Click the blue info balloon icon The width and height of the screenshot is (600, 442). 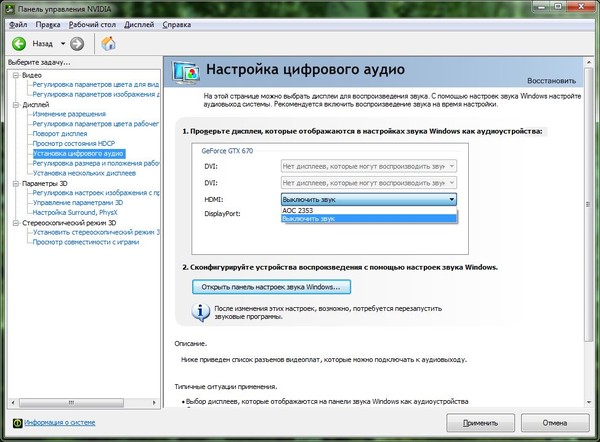tap(201, 312)
